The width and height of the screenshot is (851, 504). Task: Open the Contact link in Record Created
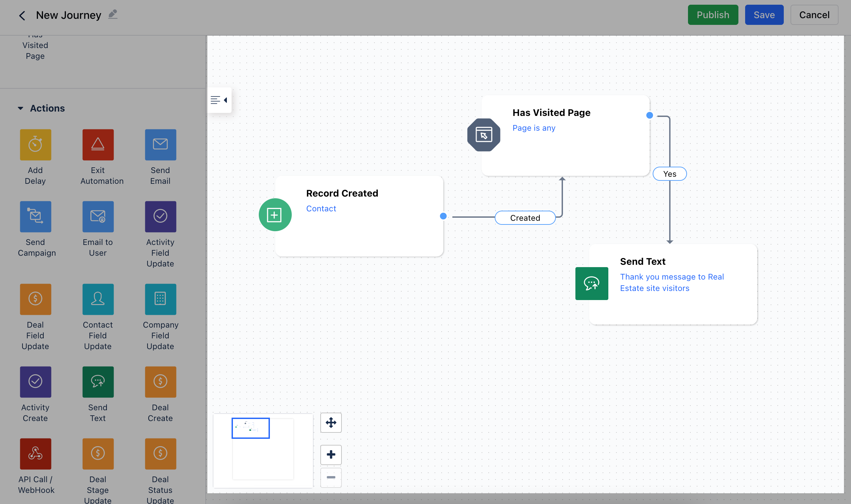tap(321, 209)
